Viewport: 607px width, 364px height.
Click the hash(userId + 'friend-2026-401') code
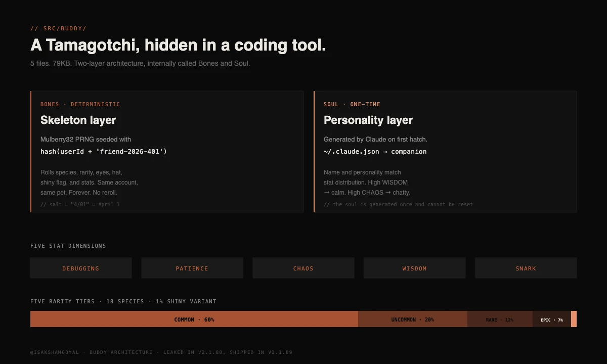tap(103, 152)
